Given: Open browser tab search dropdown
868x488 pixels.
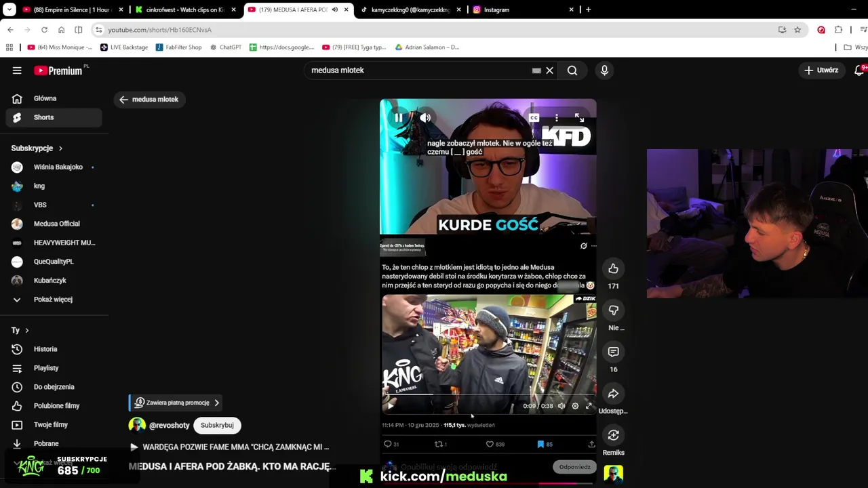Looking at the screenshot, I should pyautogui.click(x=9, y=9).
